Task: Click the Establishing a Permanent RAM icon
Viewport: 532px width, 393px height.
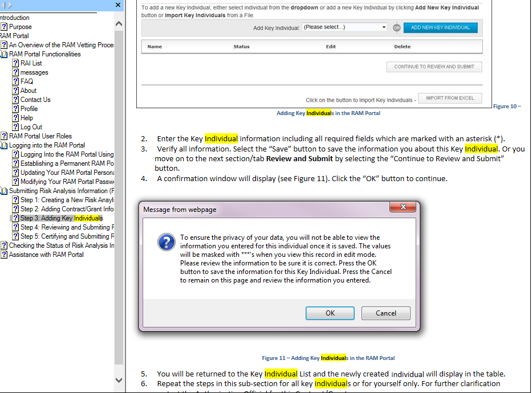Action: tap(15, 163)
